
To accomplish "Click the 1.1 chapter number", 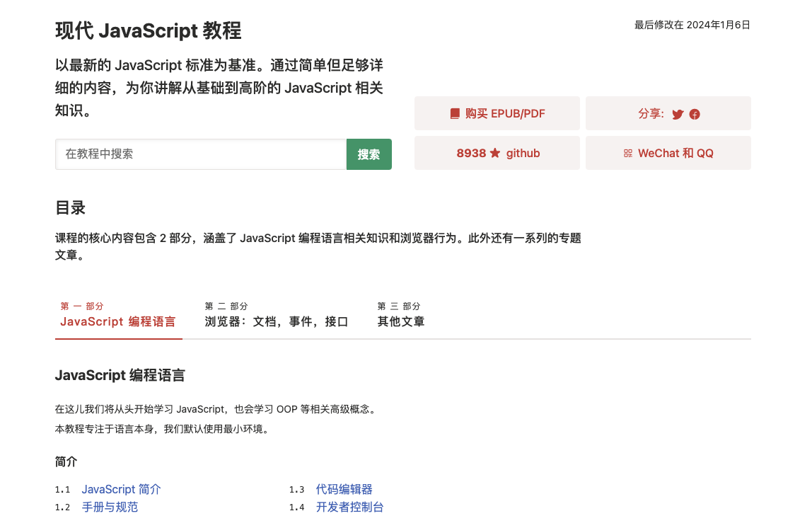I will tap(63, 490).
